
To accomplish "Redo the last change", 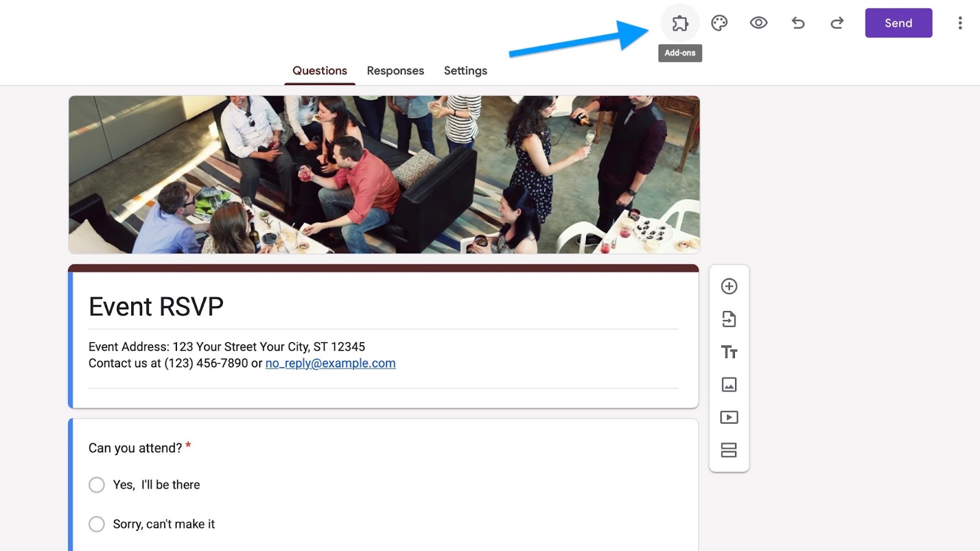I will coord(837,23).
